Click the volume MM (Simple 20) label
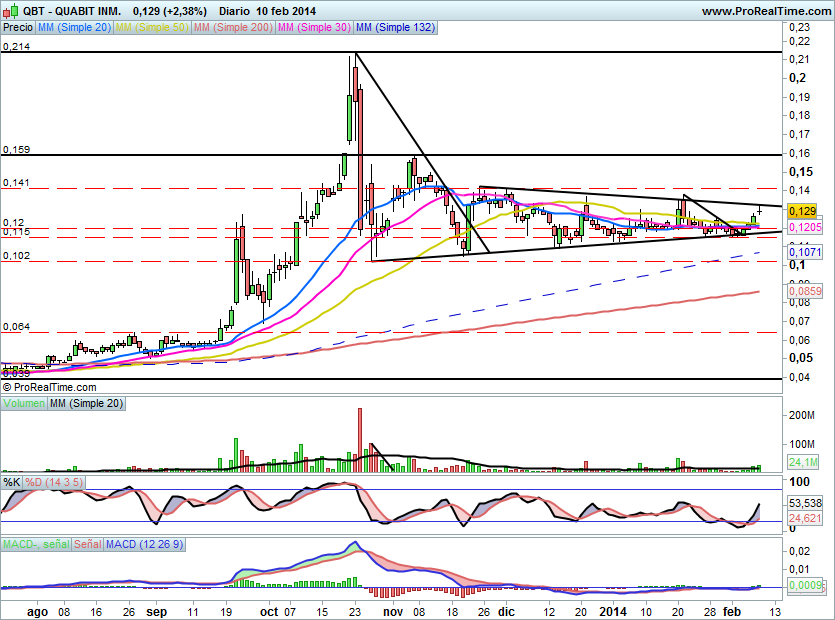 pos(86,403)
